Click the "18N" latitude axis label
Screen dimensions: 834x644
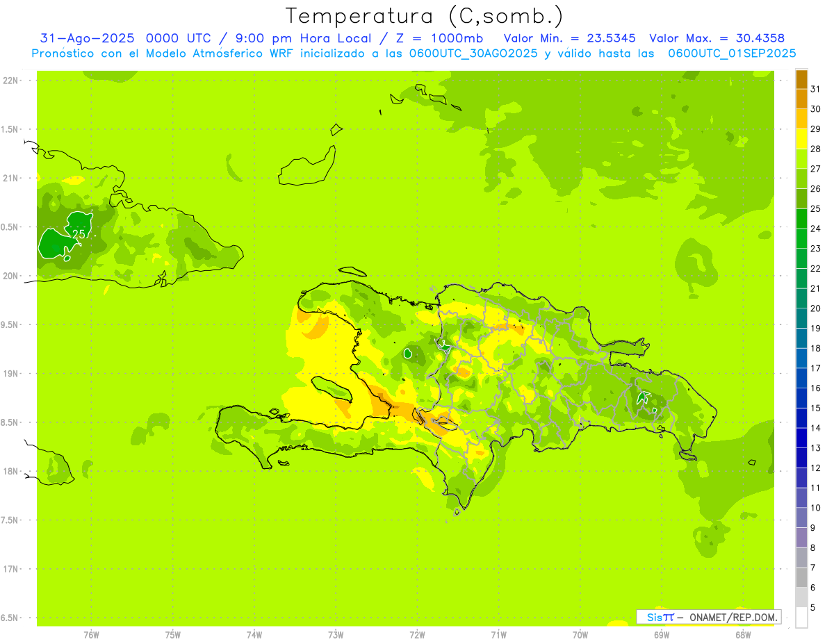10,471
